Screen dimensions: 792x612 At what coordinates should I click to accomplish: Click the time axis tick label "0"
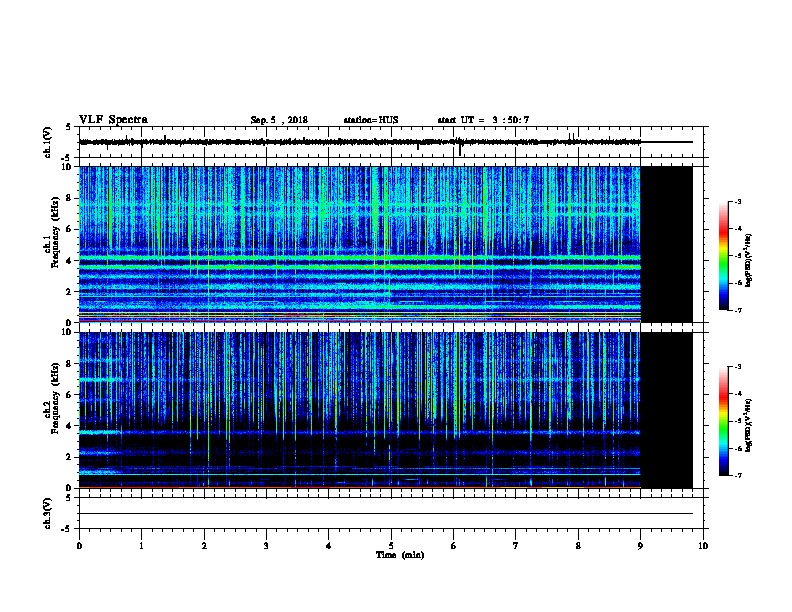[79, 545]
